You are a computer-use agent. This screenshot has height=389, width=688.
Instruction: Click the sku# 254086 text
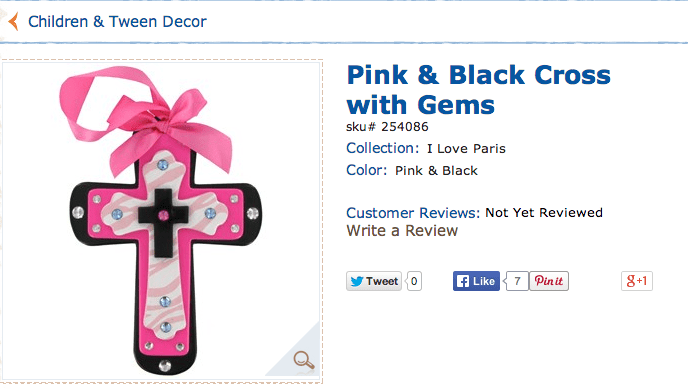coord(387,127)
